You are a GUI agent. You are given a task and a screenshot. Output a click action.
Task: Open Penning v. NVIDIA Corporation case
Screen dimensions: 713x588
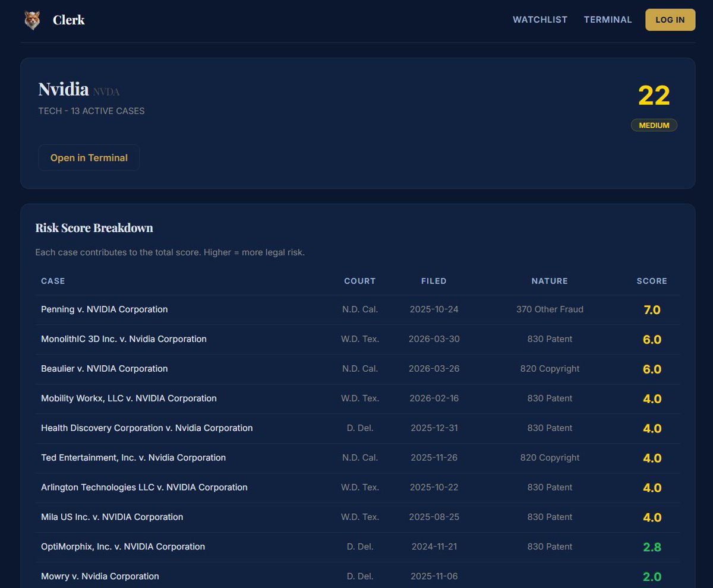[x=105, y=309]
